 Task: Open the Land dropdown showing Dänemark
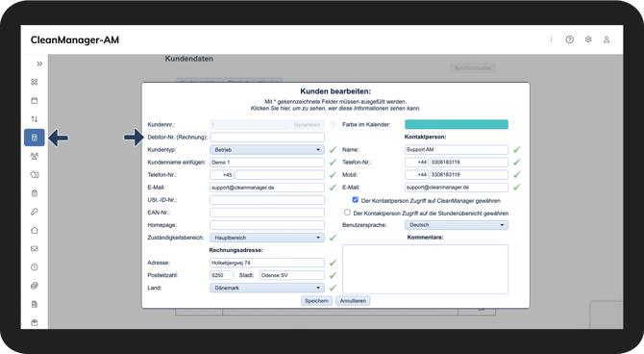coord(267,288)
